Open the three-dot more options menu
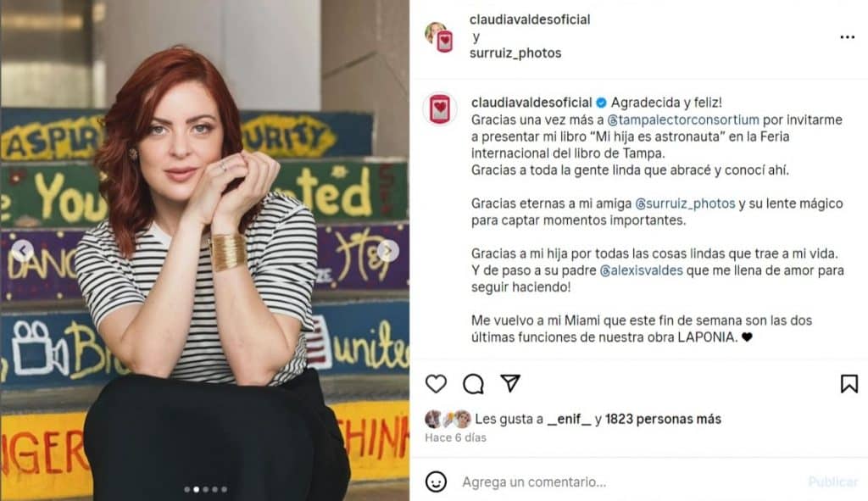This screenshot has height=501, width=868. (847, 37)
